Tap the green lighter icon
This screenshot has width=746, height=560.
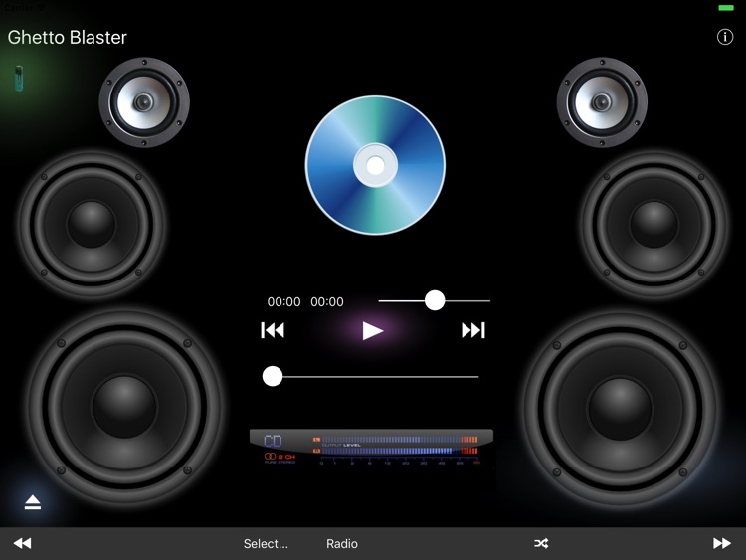[19, 78]
